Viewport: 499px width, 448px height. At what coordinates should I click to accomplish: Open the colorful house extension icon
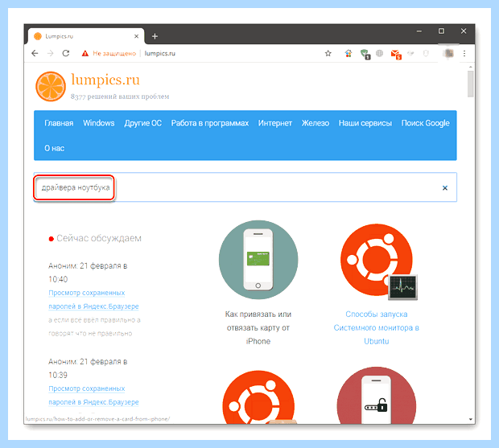coord(348,53)
